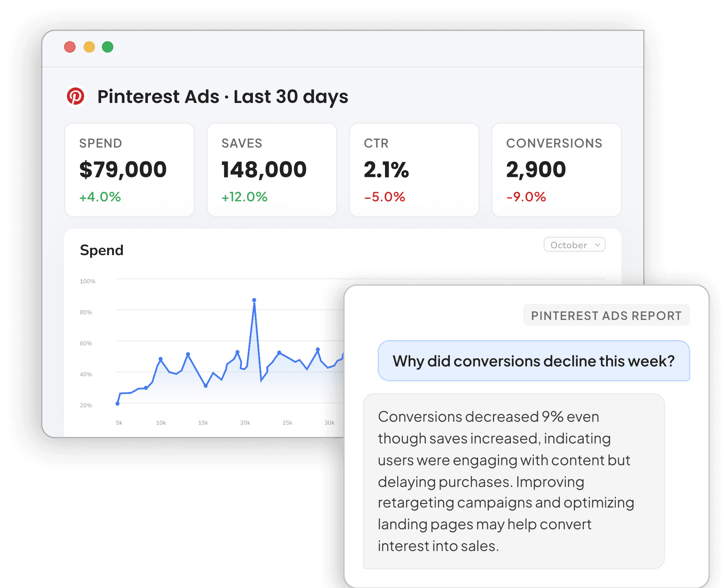Click the Pinterest logo icon
Image resolution: width=728 pixels, height=588 pixels.
76,96
